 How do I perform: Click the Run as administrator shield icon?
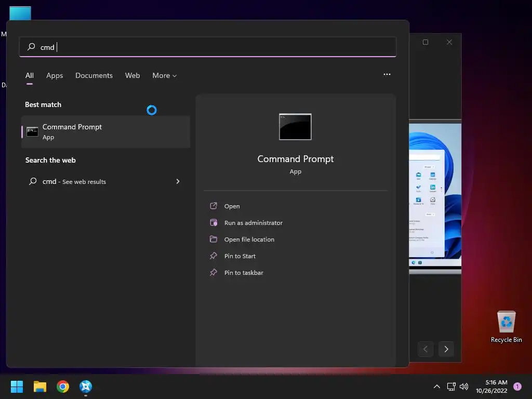coord(214,222)
